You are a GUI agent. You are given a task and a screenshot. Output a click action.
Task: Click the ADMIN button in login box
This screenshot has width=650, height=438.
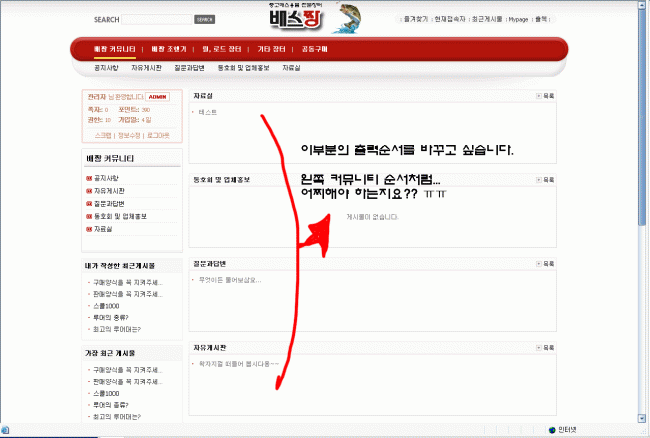[x=158, y=97]
